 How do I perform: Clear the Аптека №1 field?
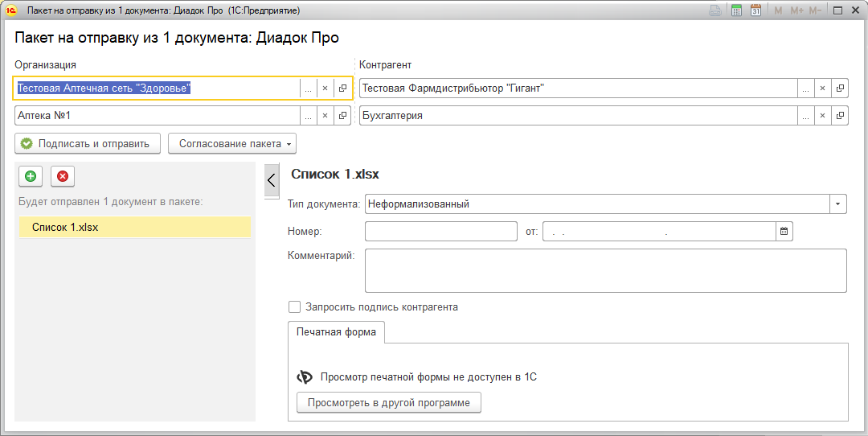[x=325, y=115]
